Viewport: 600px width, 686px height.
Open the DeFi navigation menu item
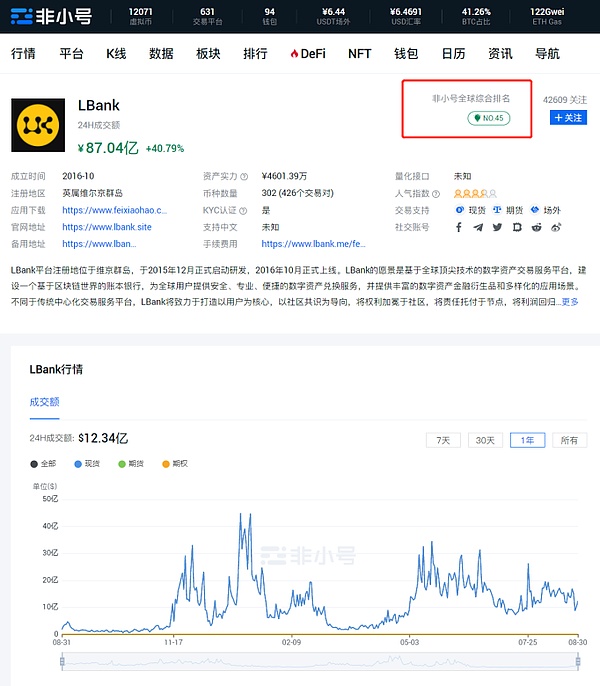[x=306, y=54]
